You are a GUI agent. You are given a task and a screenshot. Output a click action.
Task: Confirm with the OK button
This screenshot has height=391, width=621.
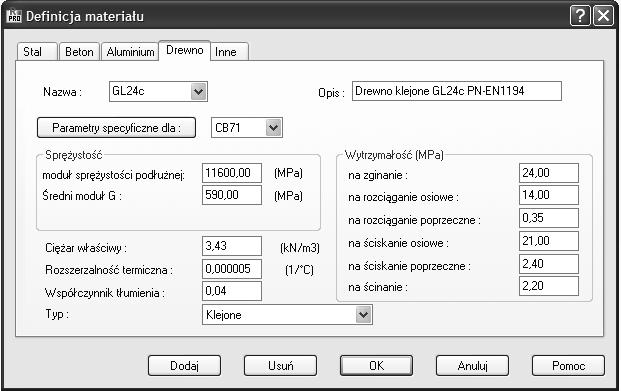tap(376, 365)
